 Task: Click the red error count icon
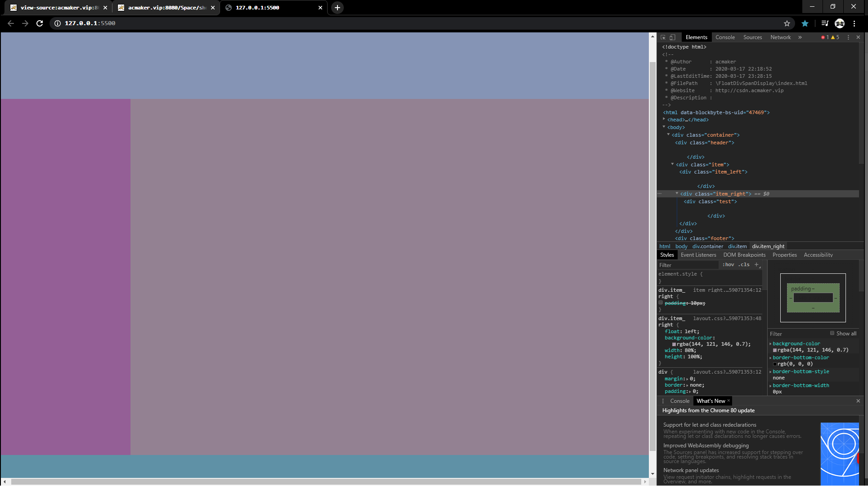pyautogui.click(x=823, y=37)
